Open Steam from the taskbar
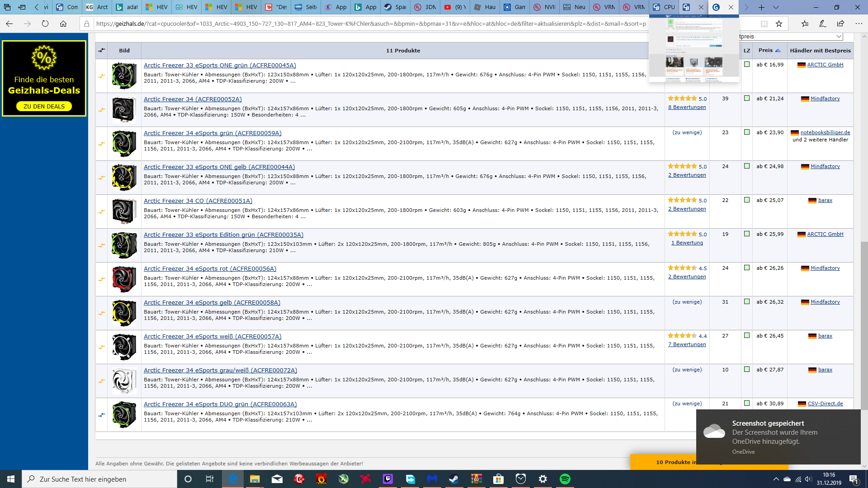This screenshot has width=868, height=488. (453, 479)
